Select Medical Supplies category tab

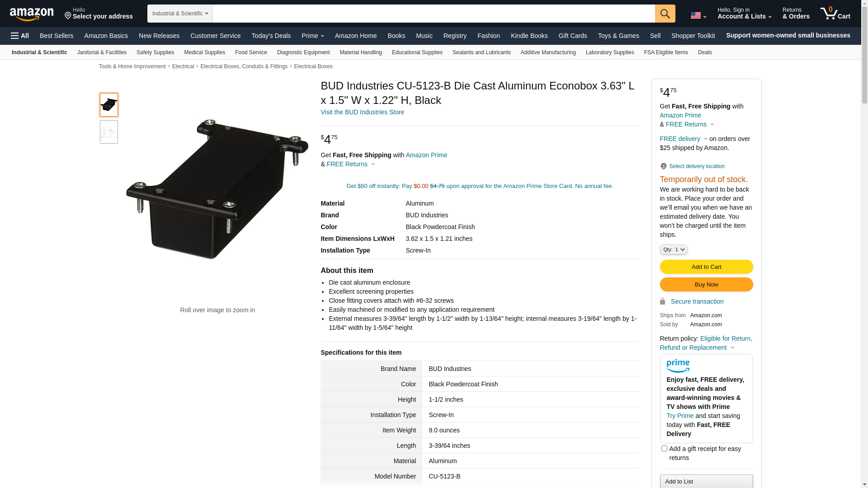tap(204, 52)
